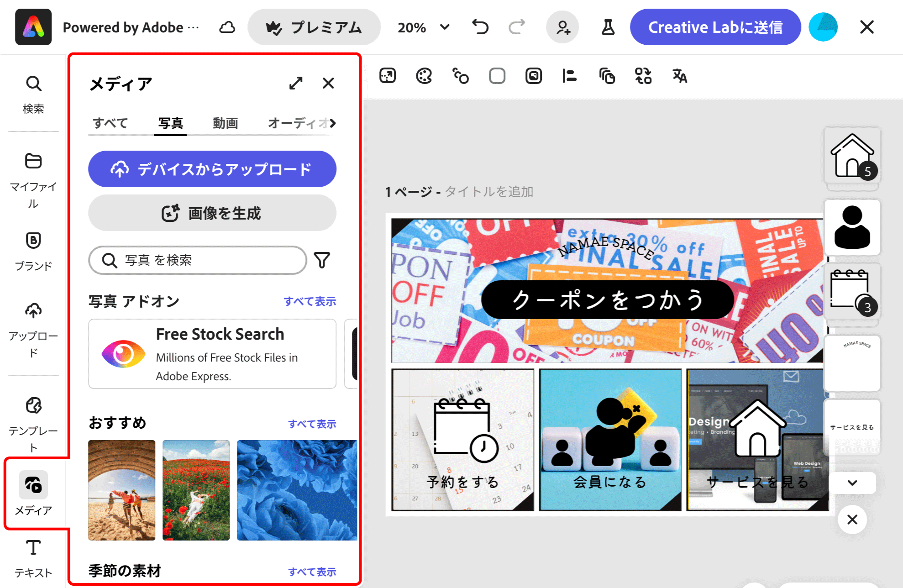Open the search filter funnel next to the photo search box
The image size is (903, 588).
coord(322,260)
